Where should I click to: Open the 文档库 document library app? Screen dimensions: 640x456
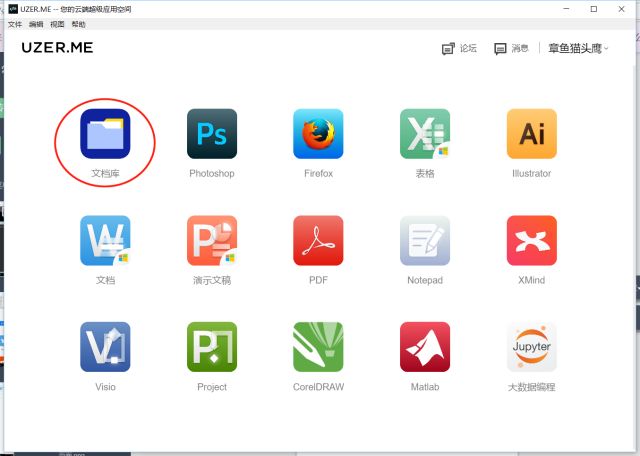(x=105, y=134)
